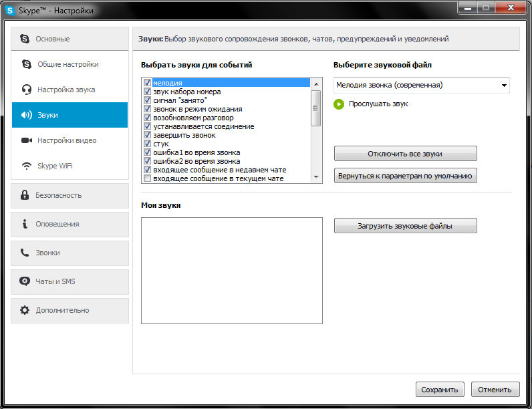Close the Skype Настройки window
Image resolution: width=532 pixels, height=409 pixels.
[511, 8]
